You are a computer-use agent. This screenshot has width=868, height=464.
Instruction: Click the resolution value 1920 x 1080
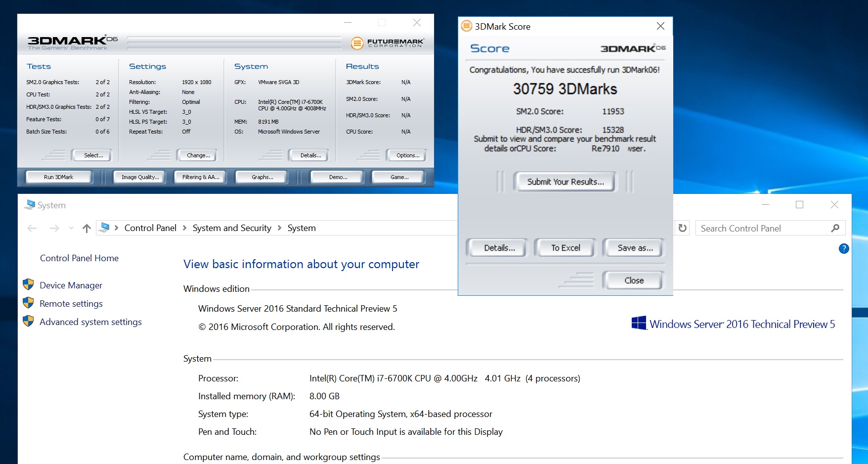pyautogui.click(x=196, y=82)
